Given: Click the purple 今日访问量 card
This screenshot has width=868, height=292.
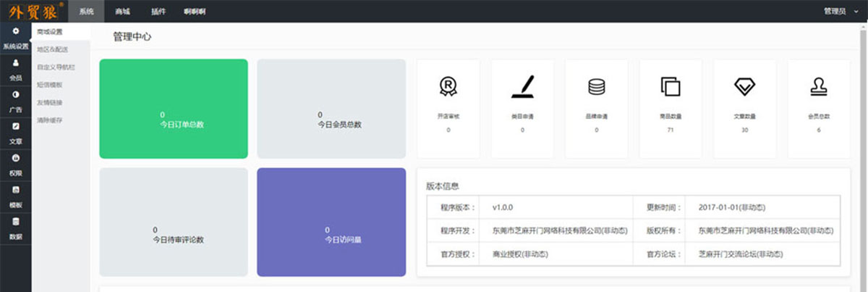Looking at the screenshot, I should [x=331, y=222].
